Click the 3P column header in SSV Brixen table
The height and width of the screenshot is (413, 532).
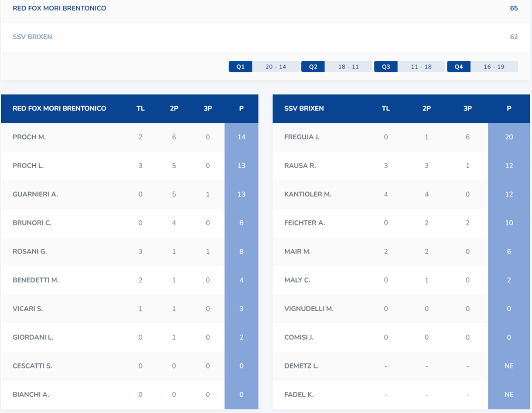(467, 109)
